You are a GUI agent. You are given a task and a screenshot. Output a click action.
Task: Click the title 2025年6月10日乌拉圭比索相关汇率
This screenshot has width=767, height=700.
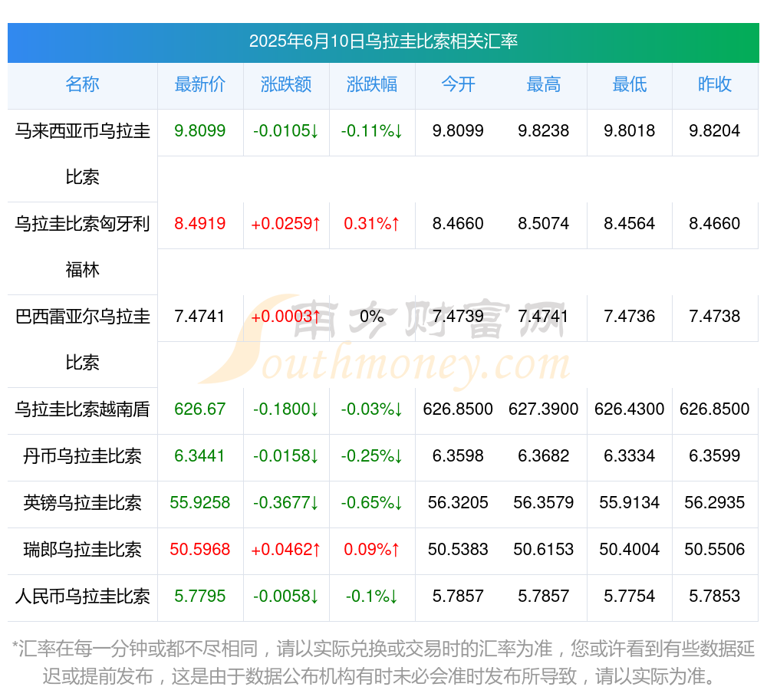tap(383, 41)
